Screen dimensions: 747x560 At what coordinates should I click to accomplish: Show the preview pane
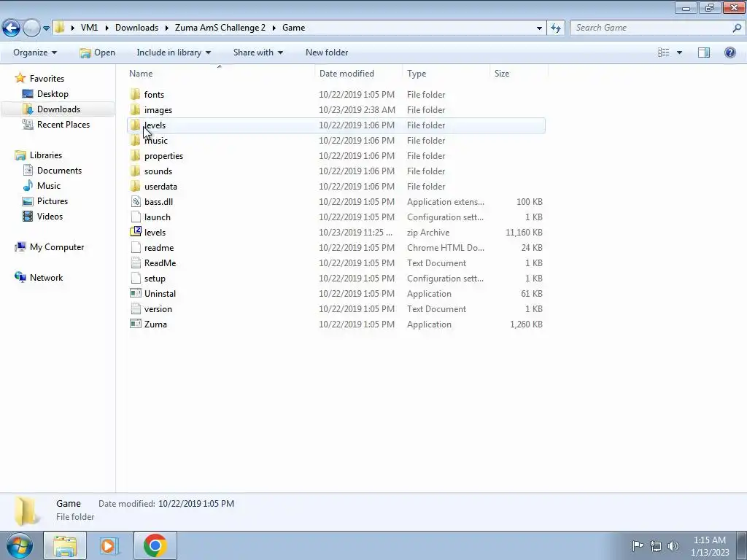pos(704,52)
